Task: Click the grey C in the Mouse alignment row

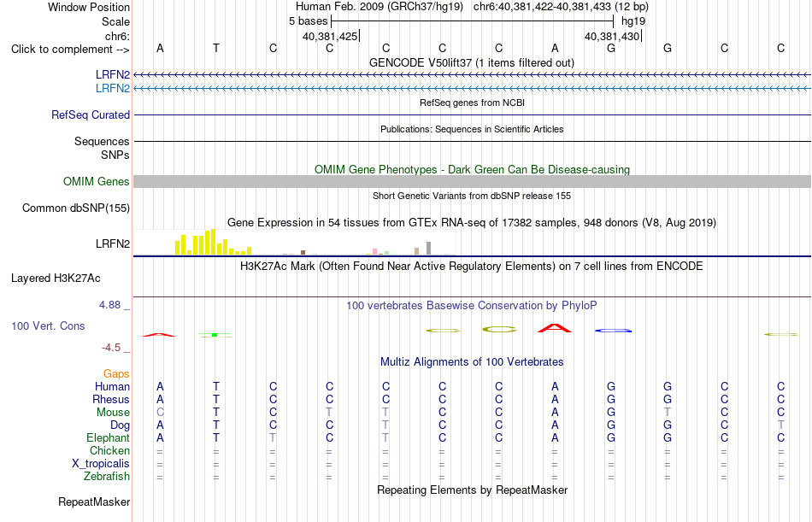Action: tap(160, 412)
